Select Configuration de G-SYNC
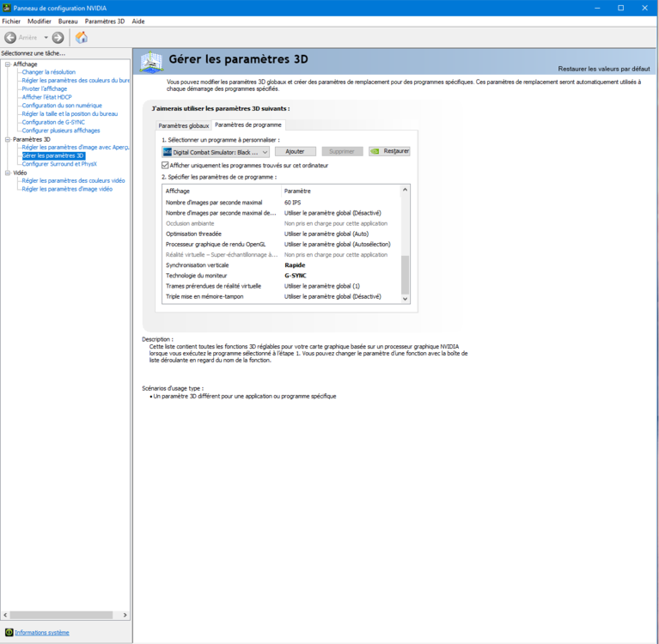Screen dimensions: 659x644 [53, 123]
